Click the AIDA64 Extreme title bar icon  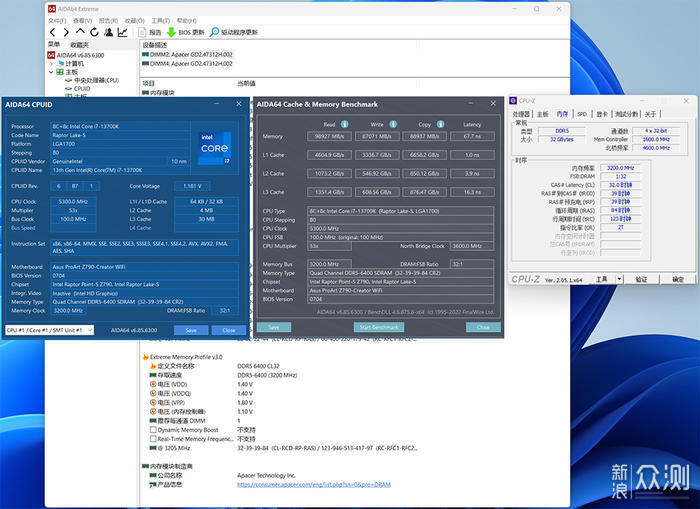point(52,9)
